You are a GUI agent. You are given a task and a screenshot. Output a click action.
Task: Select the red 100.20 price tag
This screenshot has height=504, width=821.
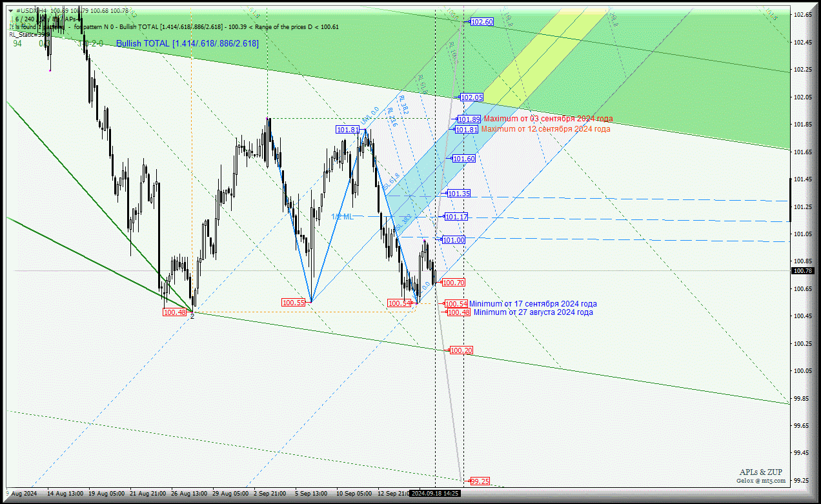461,350
